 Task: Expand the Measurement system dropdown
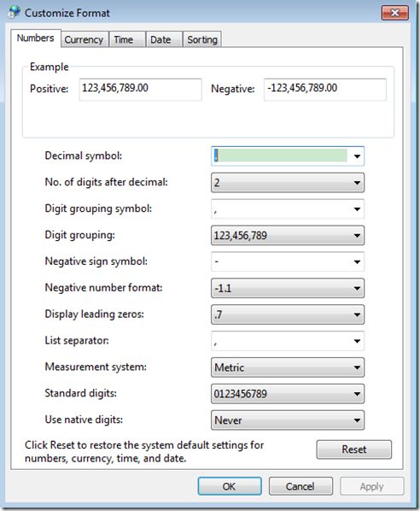(288, 367)
